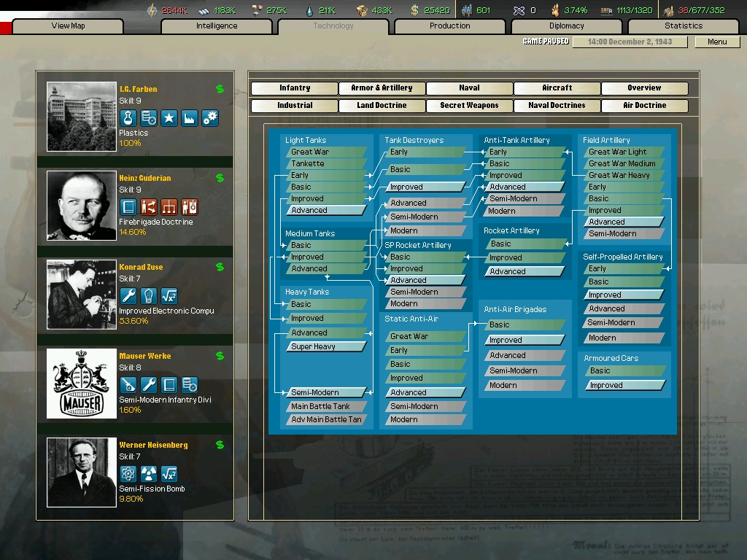Open the Naval Doctrines category
Image resolution: width=747 pixels, height=560 pixels.
tap(557, 105)
